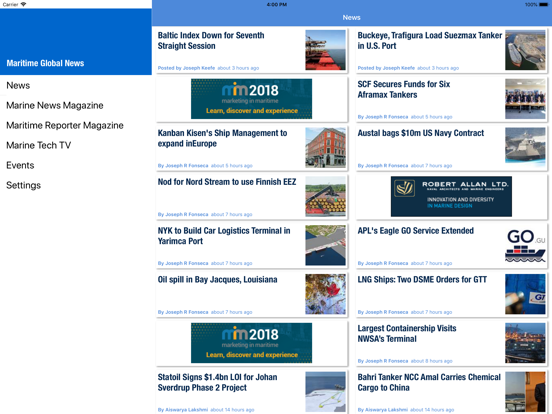Click the Maritime Global News header title
The height and width of the screenshot is (414, 552).
point(45,63)
